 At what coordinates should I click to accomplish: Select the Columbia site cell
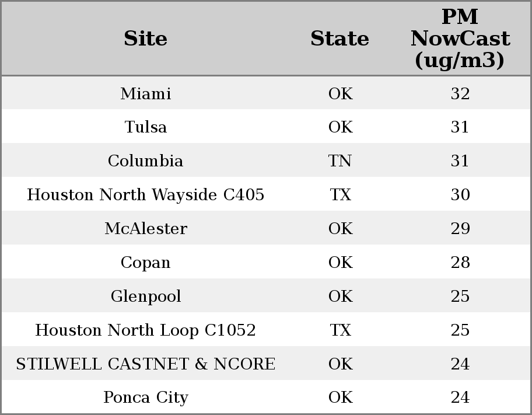[x=146, y=161]
